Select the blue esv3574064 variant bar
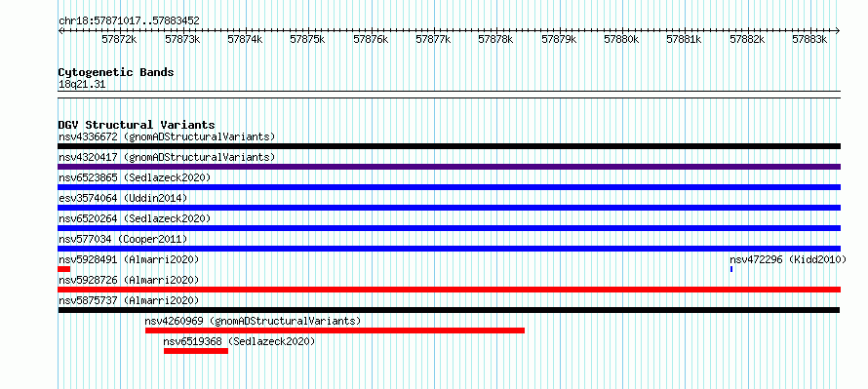Screen dimensions: 868x389 pyautogui.click(x=449, y=208)
